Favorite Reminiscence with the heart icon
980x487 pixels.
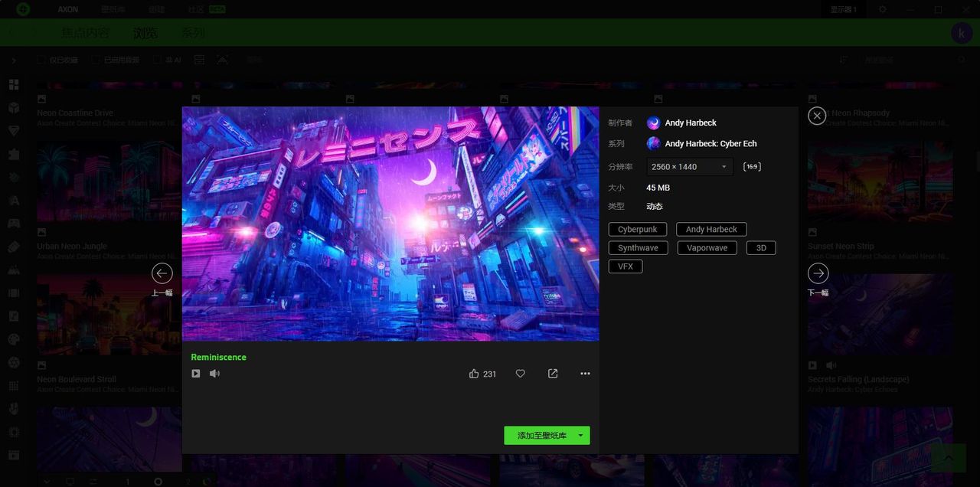coord(521,374)
